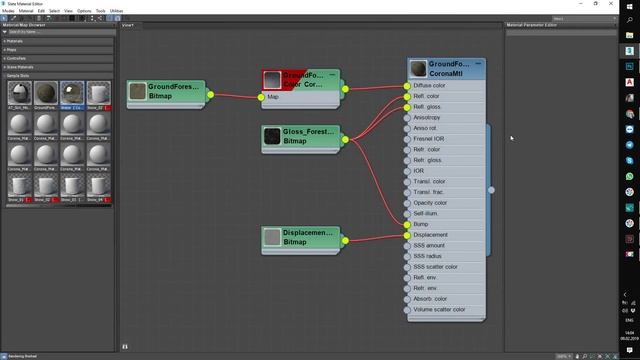This screenshot has width=640, height=360.
Task: Select the GroundFore sample slot sphere
Action: coord(46,93)
